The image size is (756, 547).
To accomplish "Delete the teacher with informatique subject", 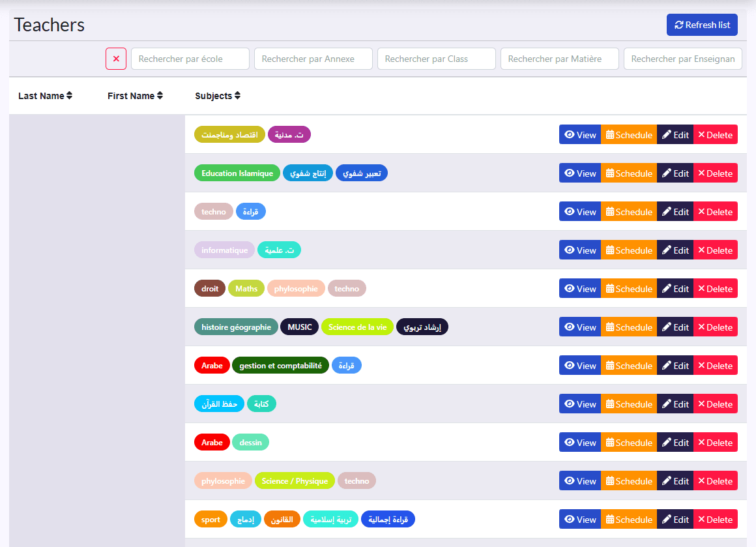I will click(x=716, y=250).
